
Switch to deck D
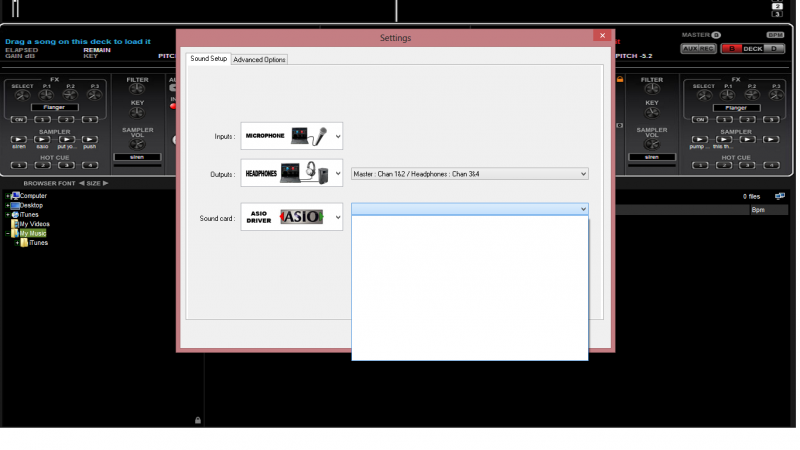tap(774, 48)
